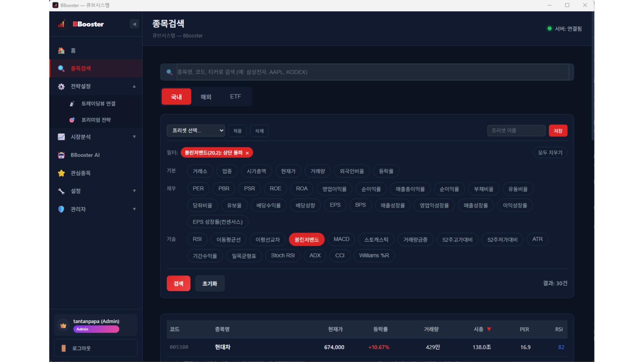Click the 모두 지우기 button

(x=550, y=153)
